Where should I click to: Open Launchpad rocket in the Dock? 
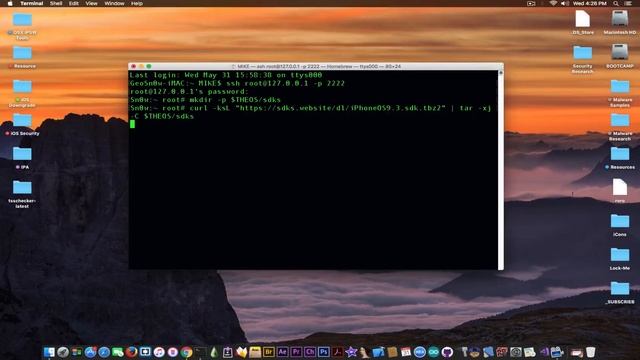(63, 352)
